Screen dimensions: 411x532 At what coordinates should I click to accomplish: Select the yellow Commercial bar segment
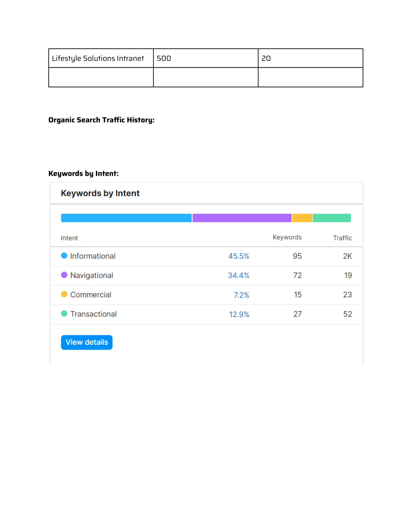point(302,218)
